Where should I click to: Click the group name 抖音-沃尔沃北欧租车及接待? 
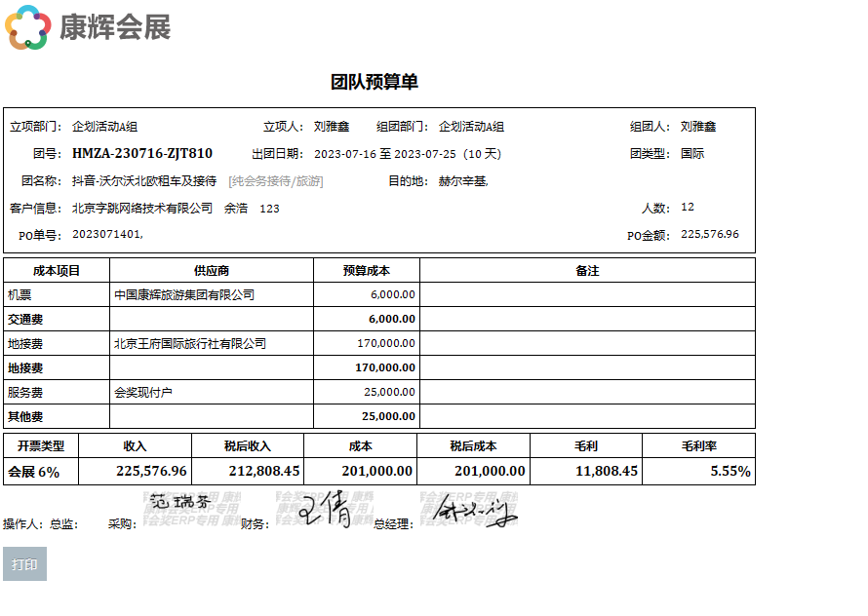pyautogui.click(x=144, y=181)
